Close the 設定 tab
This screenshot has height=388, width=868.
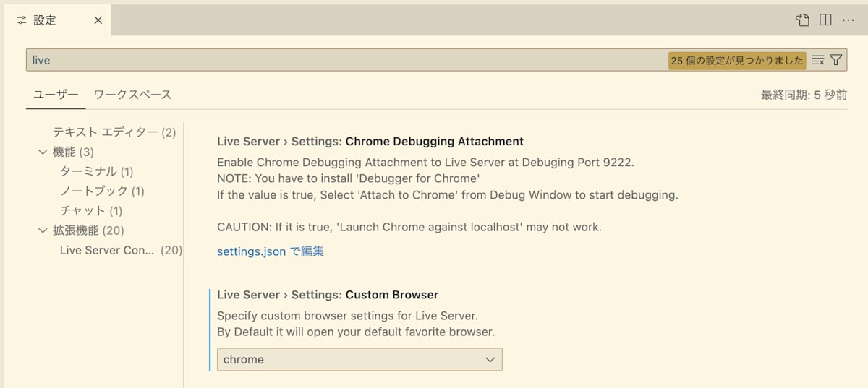tap(98, 20)
